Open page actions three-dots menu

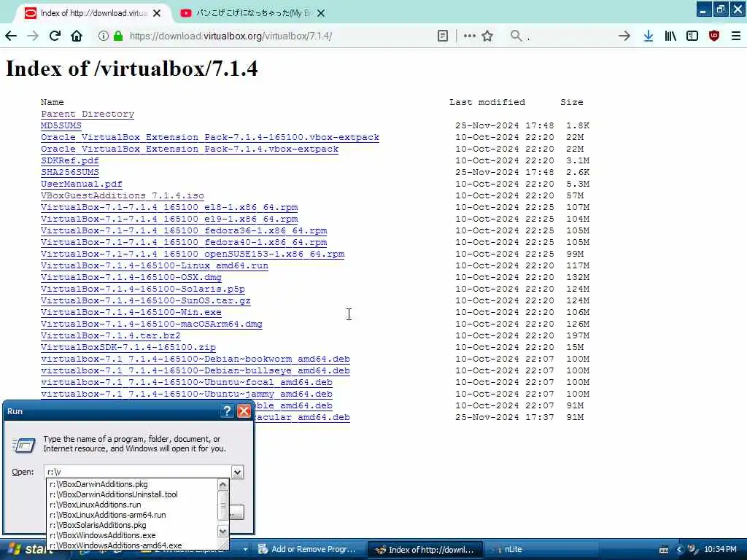(x=469, y=36)
